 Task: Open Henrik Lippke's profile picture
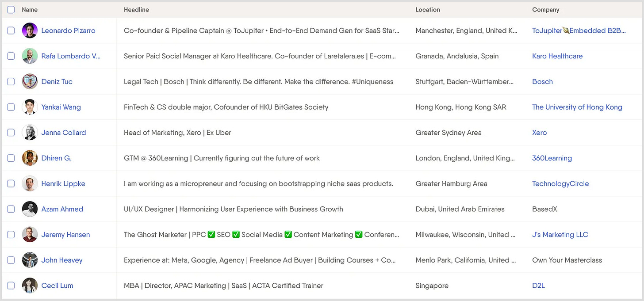coord(30,183)
